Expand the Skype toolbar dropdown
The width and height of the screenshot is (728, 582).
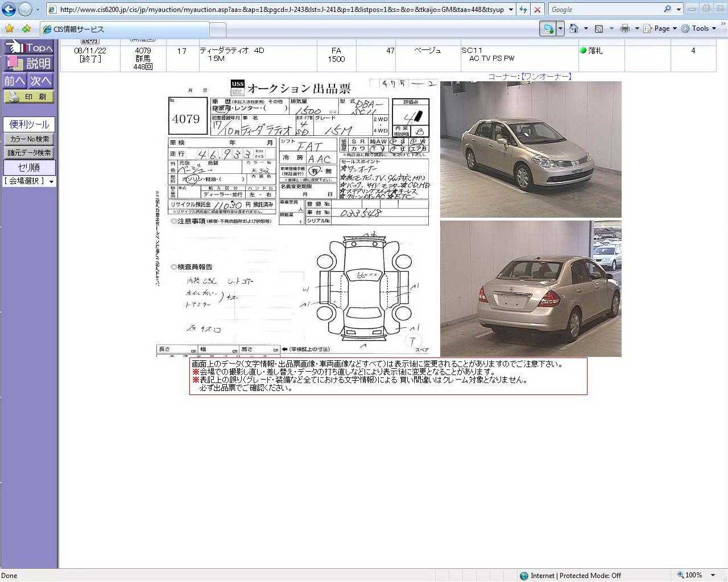560,28
